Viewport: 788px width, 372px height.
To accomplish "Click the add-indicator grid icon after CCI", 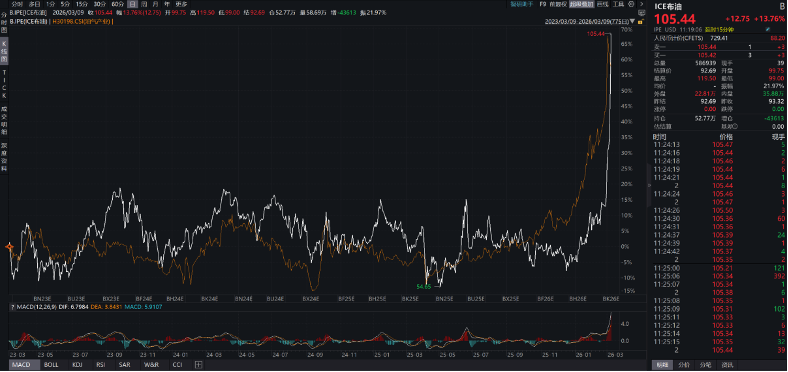I will [x=199, y=364].
